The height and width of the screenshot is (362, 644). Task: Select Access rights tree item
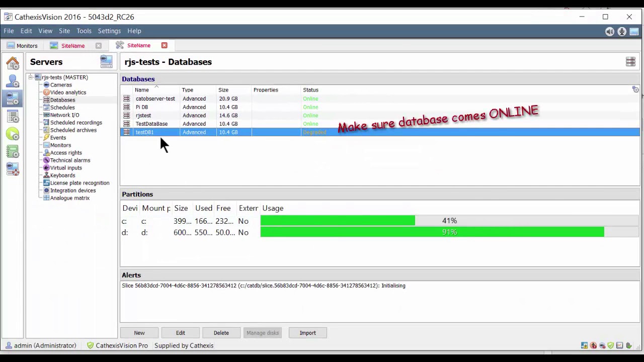[x=66, y=153]
